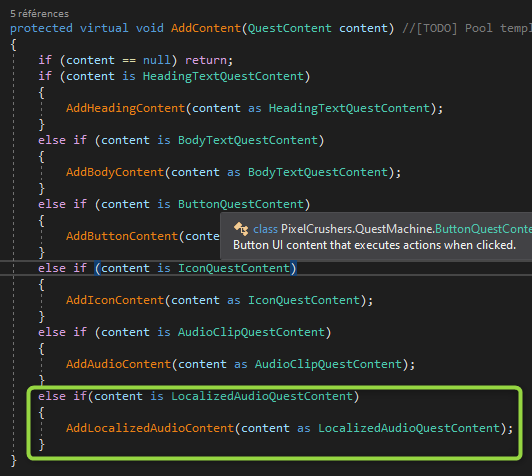Place cursor on AddContent method name
Image resolution: width=532 pixels, height=476 pixels.
pyautogui.click(x=206, y=28)
